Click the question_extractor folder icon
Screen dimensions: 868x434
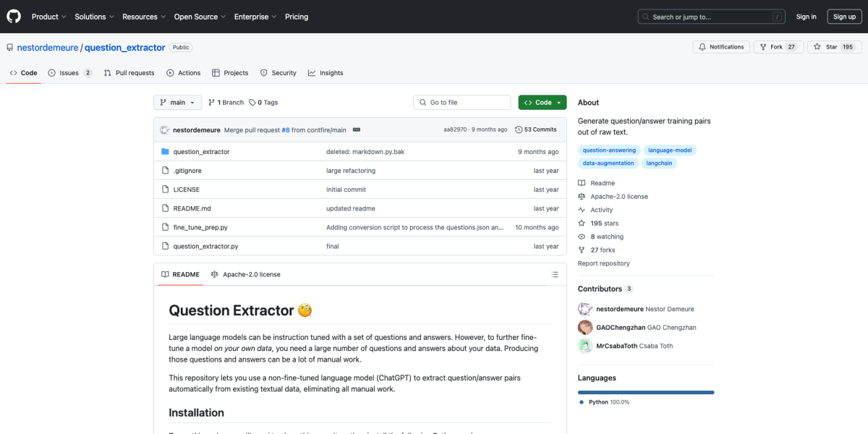pyautogui.click(x=165, y=152)
